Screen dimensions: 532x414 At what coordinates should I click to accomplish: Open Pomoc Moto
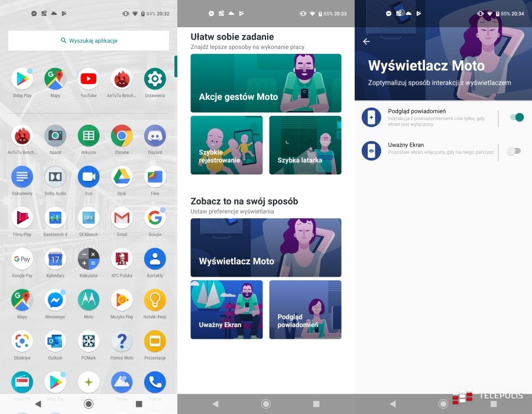click(x=121, y=341)
